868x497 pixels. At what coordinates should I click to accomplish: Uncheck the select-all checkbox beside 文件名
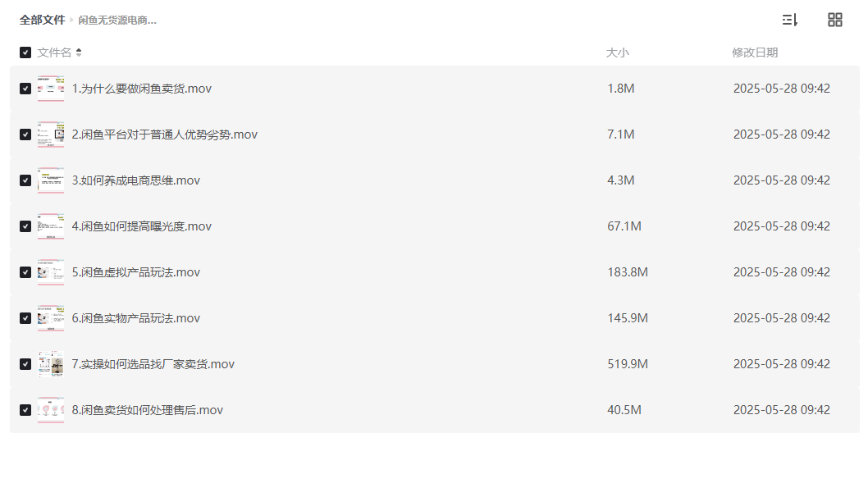[25, 52]
